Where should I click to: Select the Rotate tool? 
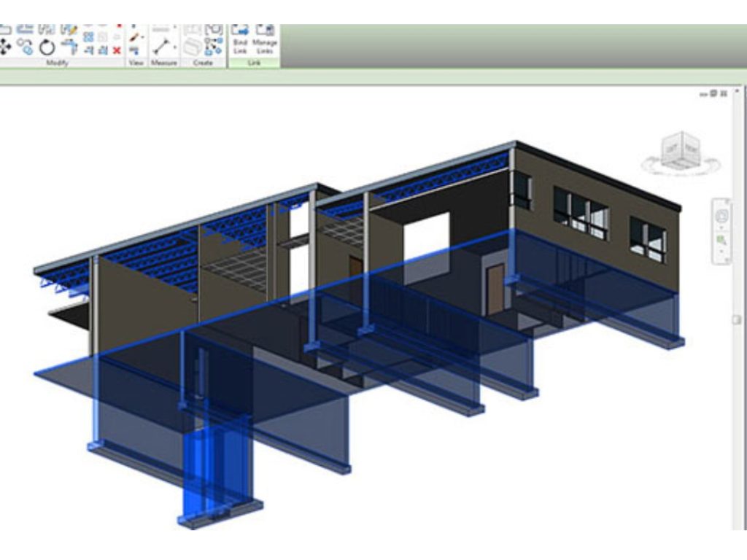click(x=47, y=47)
